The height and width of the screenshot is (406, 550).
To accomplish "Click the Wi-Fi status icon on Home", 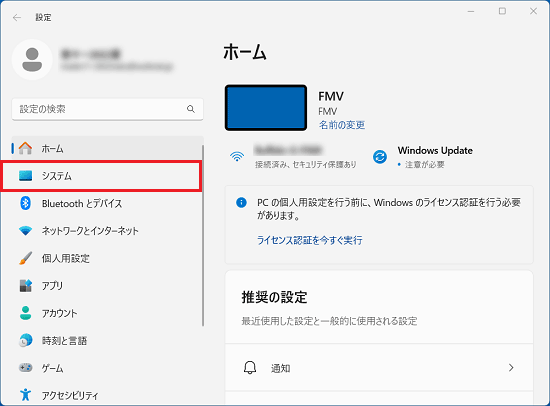I will point(237,156).
